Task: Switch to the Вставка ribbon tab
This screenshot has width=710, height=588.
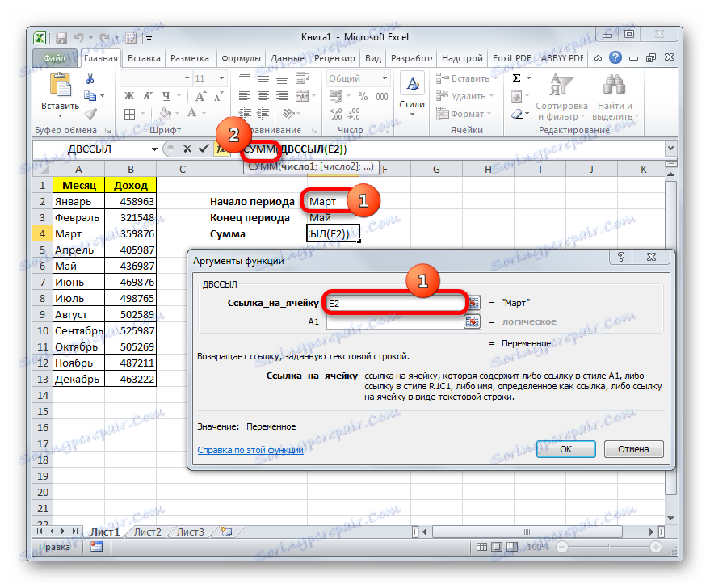Action: tap(144, 58)
